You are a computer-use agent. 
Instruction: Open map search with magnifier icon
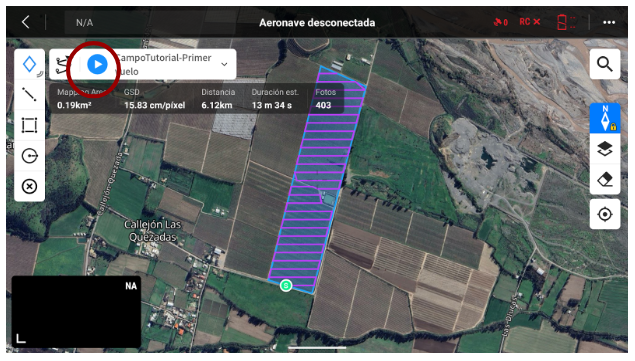pyautogui.click(x=605, y=64)
